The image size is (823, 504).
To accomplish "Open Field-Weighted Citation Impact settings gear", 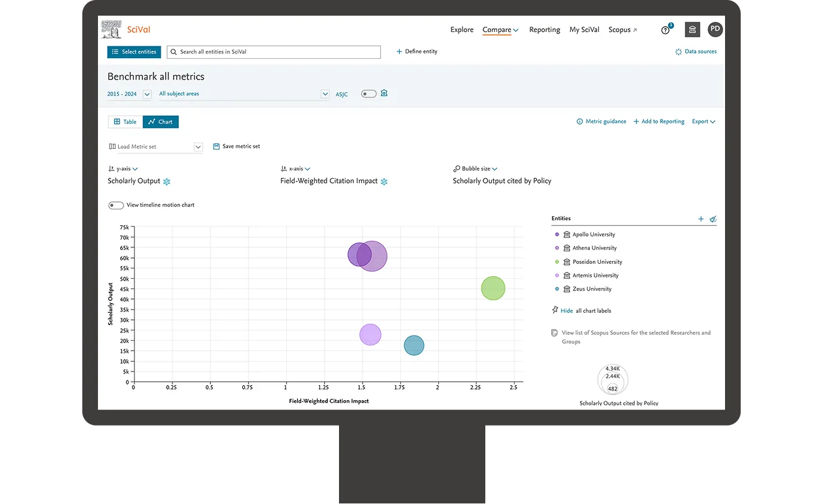I will click(x=383, y=181).
